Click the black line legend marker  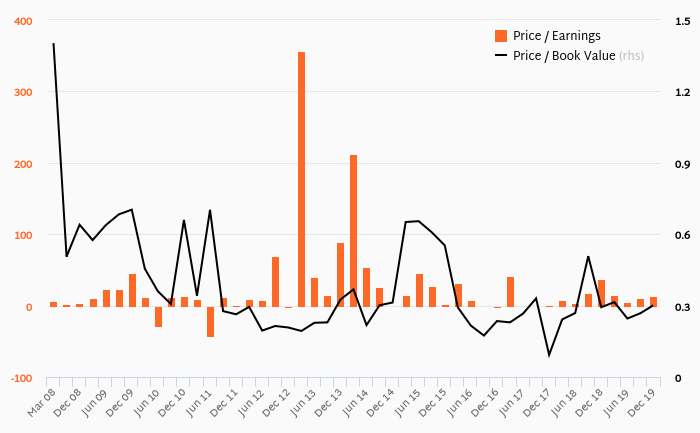(x=501, y=56)
